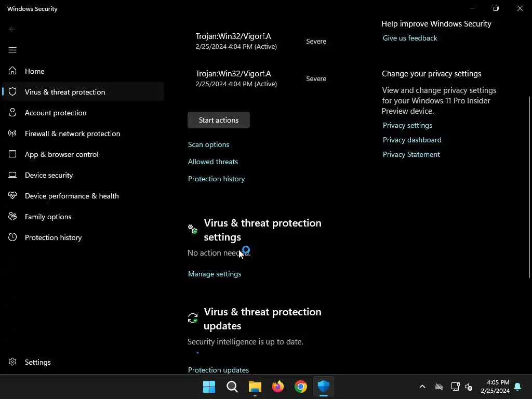Open the Protection history link under Allowed threats

[217, 179]
